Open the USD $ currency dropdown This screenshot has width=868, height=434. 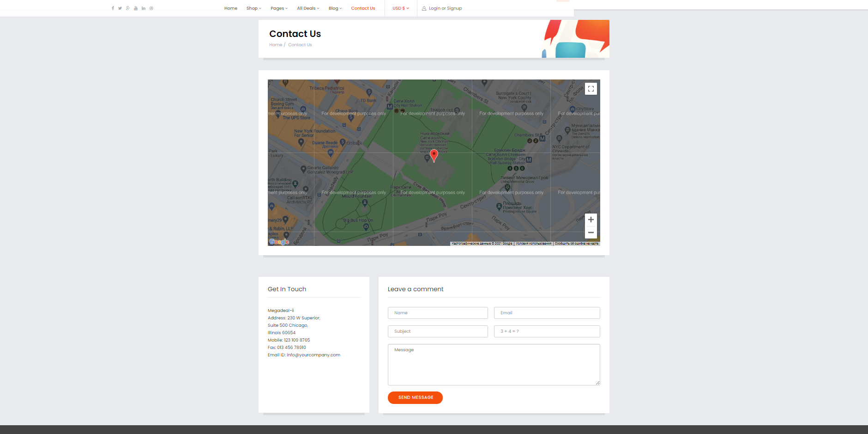401,8
